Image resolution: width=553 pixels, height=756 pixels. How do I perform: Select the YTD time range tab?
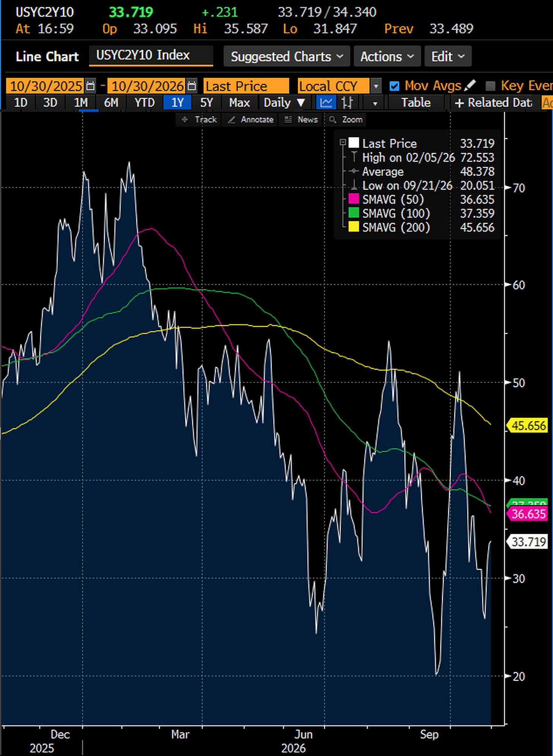tap(144, 103)
